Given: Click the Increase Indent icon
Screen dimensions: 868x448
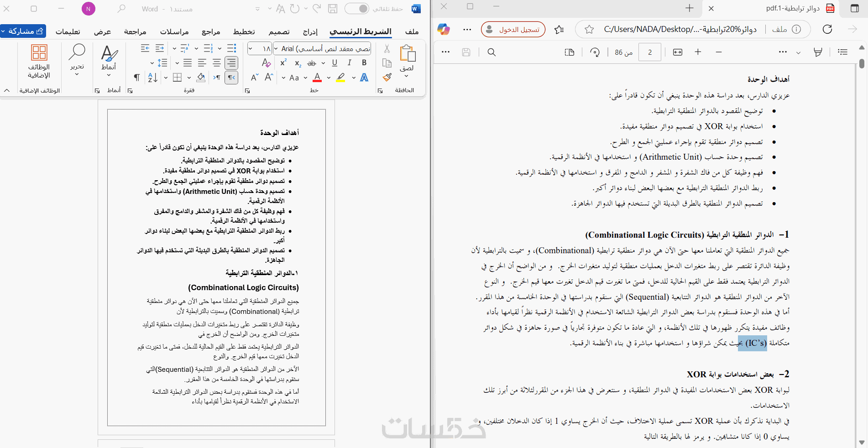Looking at the screenshot, I should 145,48.
